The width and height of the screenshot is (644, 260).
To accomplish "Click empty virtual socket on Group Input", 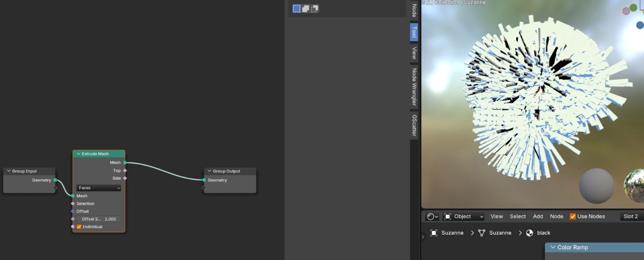I will click(x=55, y=187).
